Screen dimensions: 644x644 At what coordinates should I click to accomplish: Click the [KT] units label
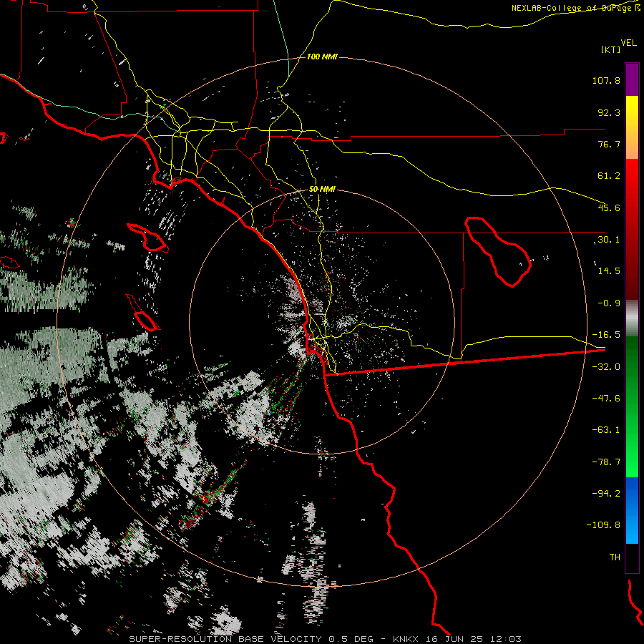click(x=611, y=49)
